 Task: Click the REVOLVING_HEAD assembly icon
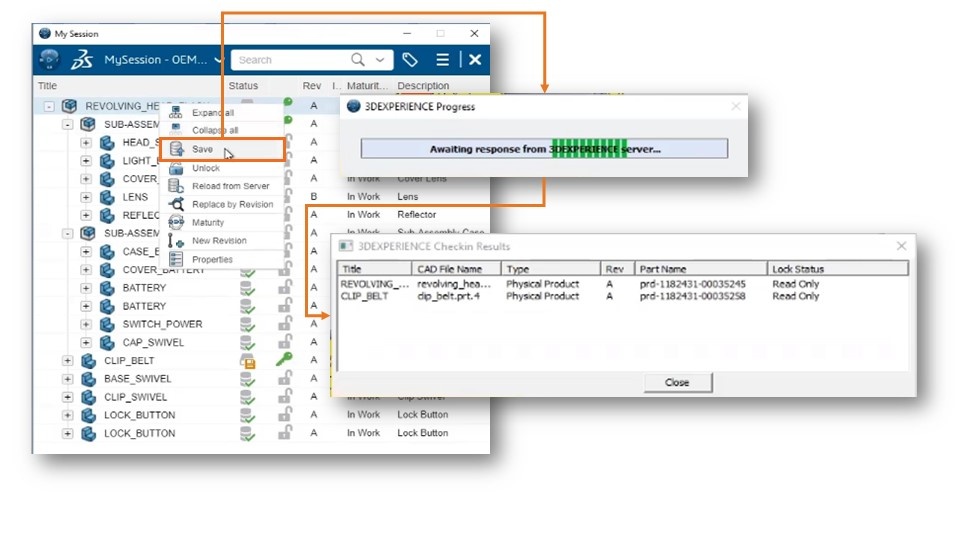tap(70, 107)
